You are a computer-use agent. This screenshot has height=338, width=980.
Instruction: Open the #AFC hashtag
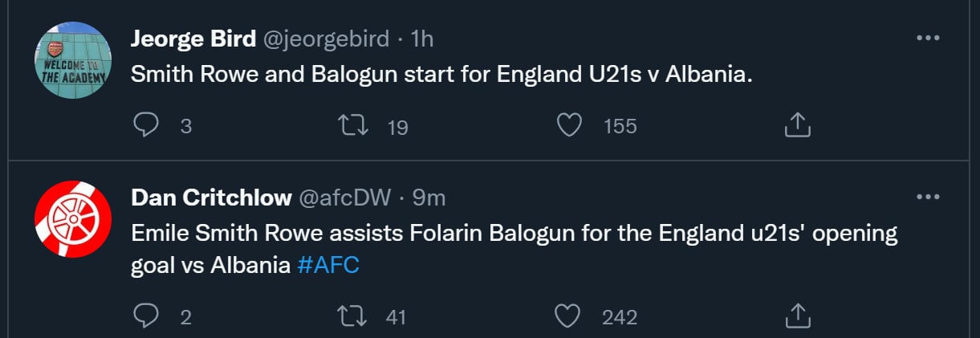328,266
